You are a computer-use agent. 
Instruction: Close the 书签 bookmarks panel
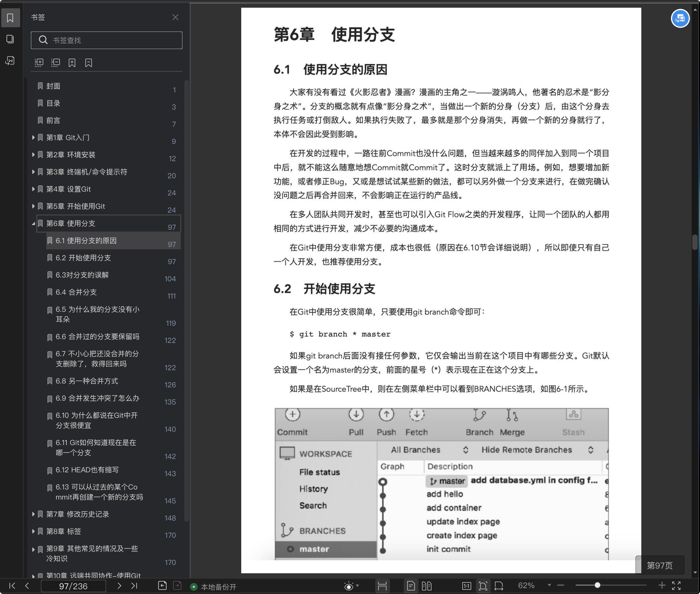tap(175, 17)
